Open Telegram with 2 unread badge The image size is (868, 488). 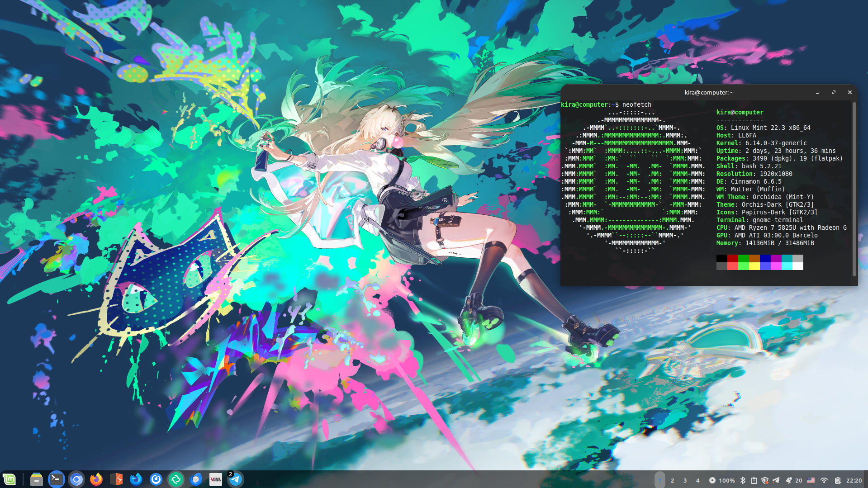(x=236, y=479)
